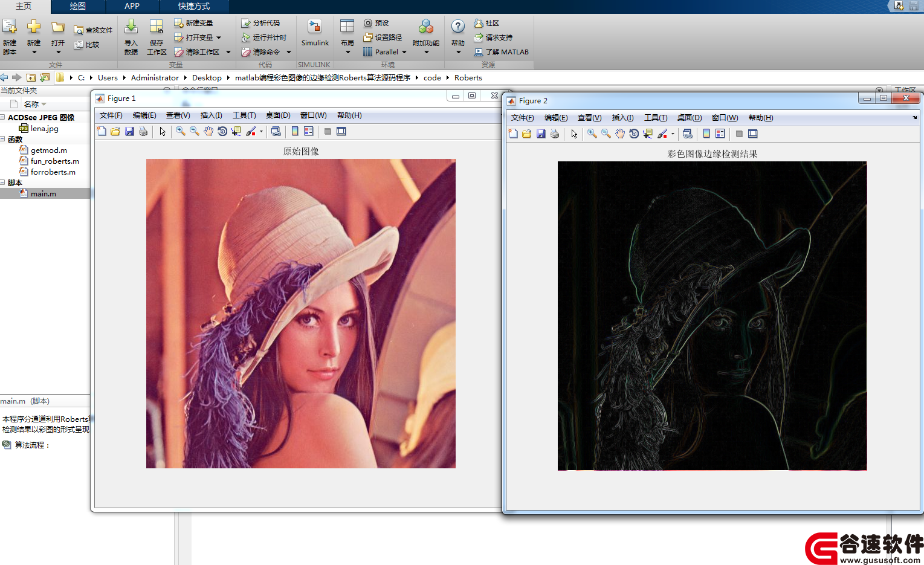
Task: Open Figure 1's 文件(F) menu
Action: (111, 115)
